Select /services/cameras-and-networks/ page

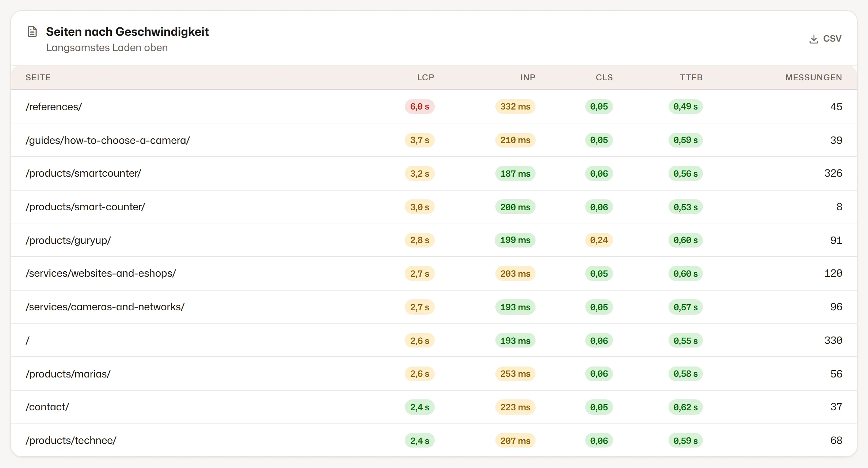point(434,307)
